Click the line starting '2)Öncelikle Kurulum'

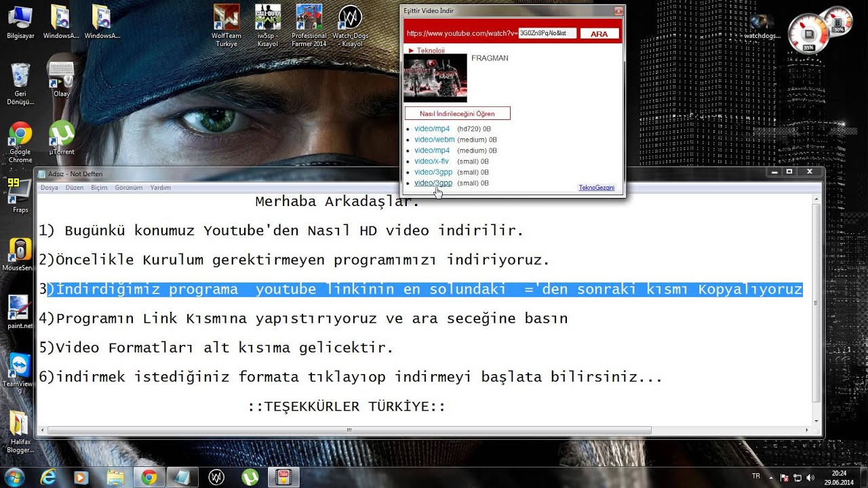point(294,260)
